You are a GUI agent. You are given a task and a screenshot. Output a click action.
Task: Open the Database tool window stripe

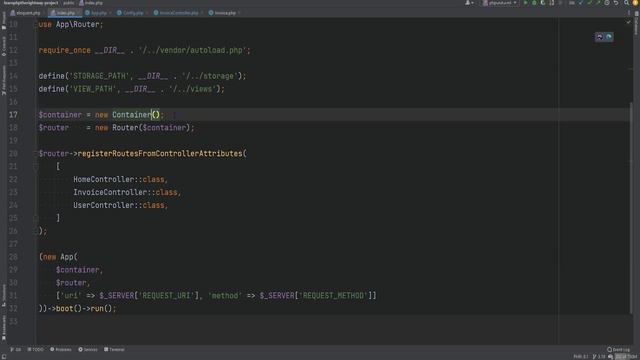[x=636, y=24]
